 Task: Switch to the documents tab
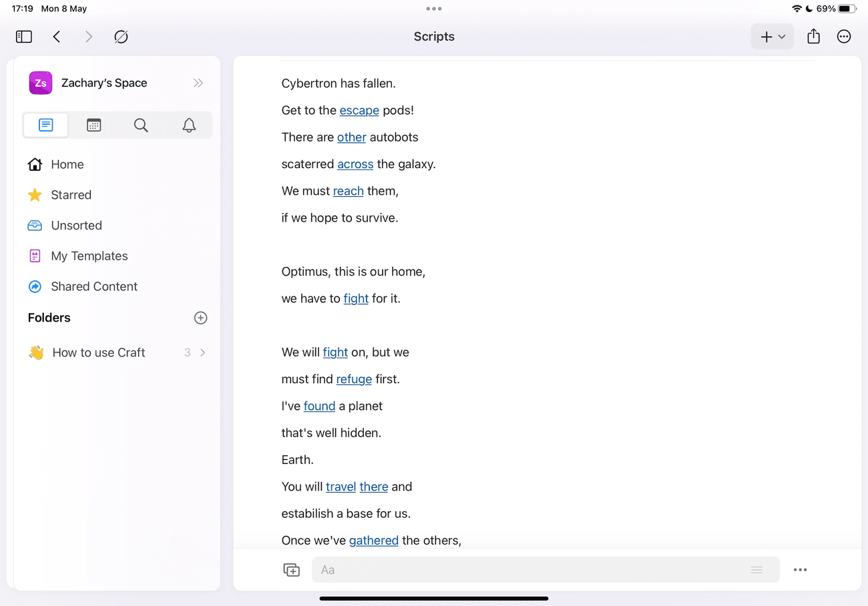point(45,125)
